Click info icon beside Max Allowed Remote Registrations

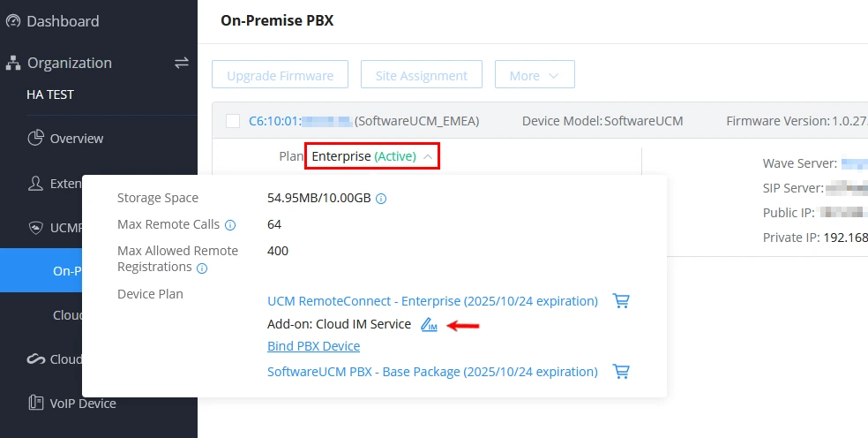pyautogui.click(x=202, y=268)
